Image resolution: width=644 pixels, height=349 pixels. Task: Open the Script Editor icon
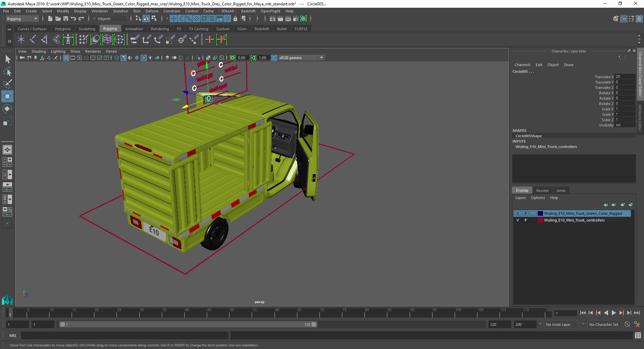(638, 335)
